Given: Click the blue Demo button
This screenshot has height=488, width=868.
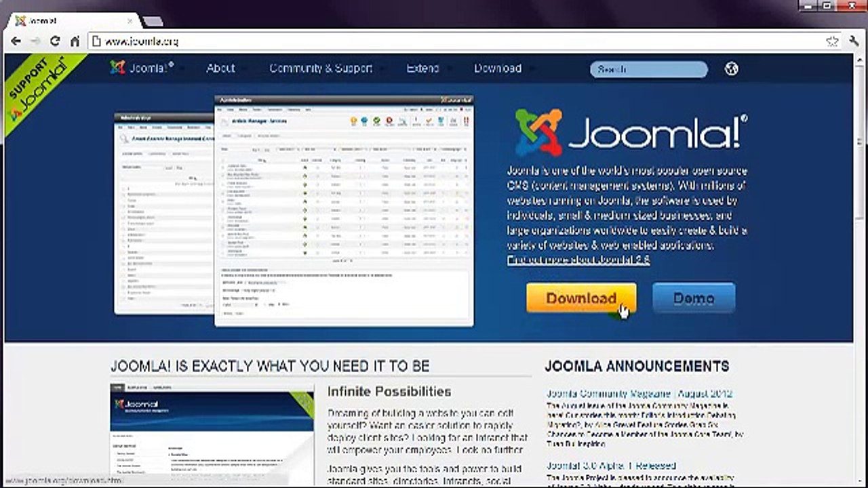Looking at the screenshot, I should 694,298.
